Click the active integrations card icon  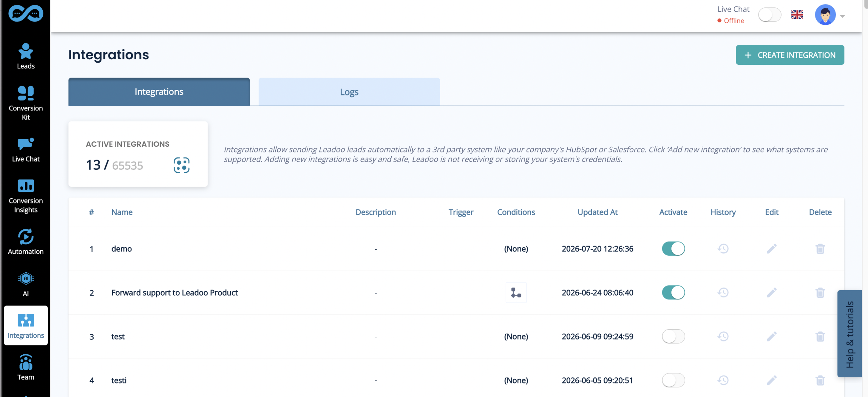pyautogui.click(x=182, y=165)
